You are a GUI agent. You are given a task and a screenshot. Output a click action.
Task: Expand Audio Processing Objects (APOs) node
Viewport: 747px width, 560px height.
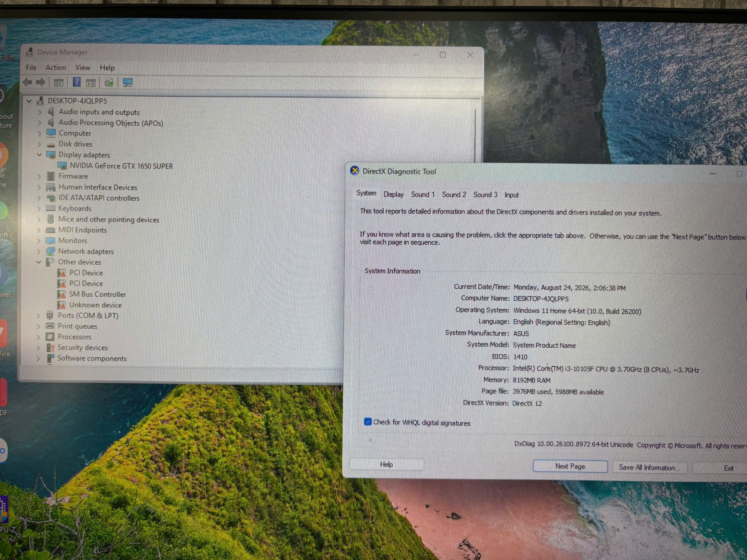pos(40,123)
